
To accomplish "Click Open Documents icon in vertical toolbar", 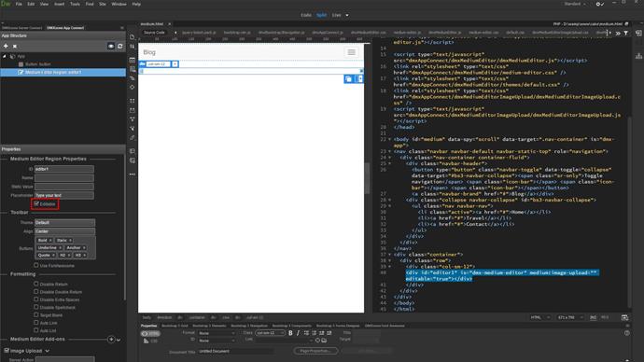I will 133,37.
